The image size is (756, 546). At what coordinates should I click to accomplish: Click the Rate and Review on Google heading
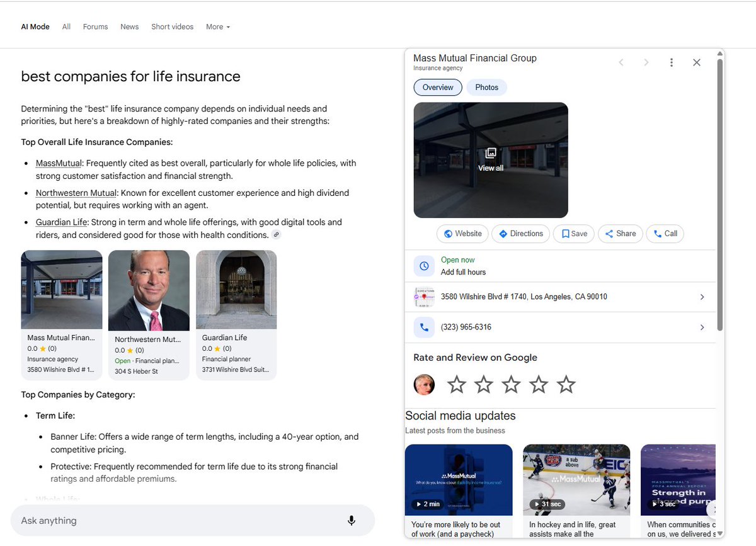(476, 358)
